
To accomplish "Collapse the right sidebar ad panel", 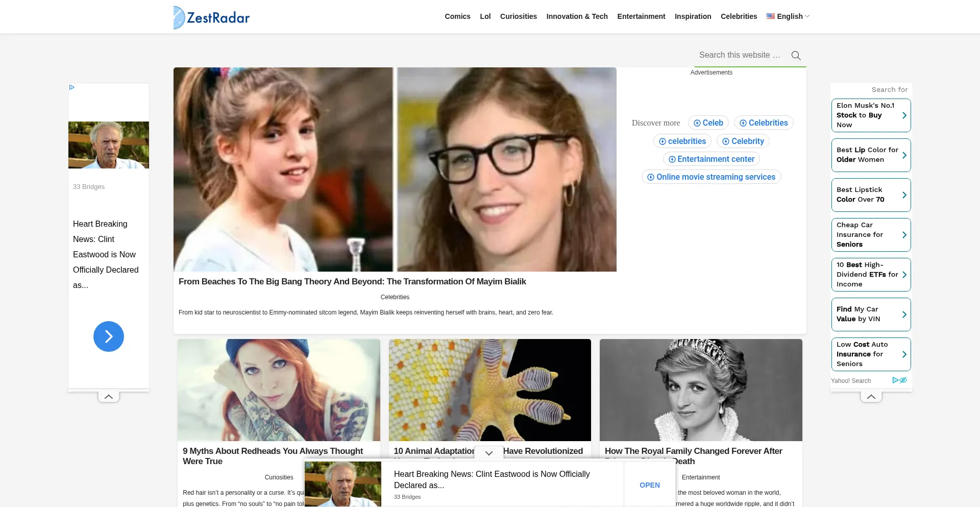I will click(x=871, y=397).
